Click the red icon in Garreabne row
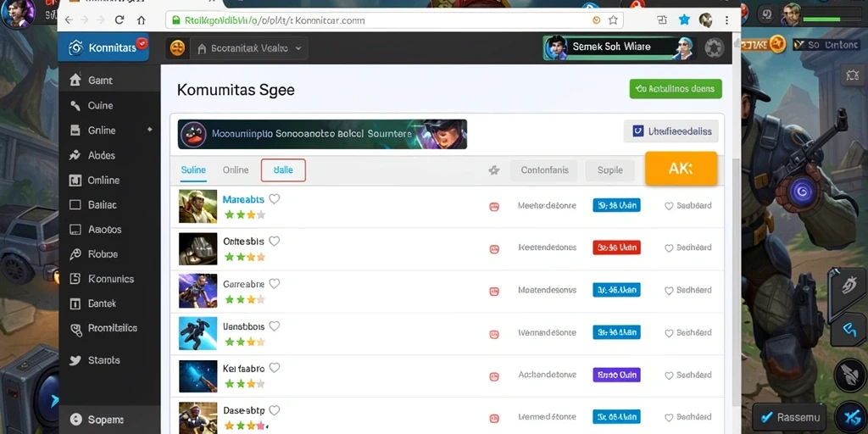Image resolution: width=868 pixels, height=434 pixels. point(494,292)
